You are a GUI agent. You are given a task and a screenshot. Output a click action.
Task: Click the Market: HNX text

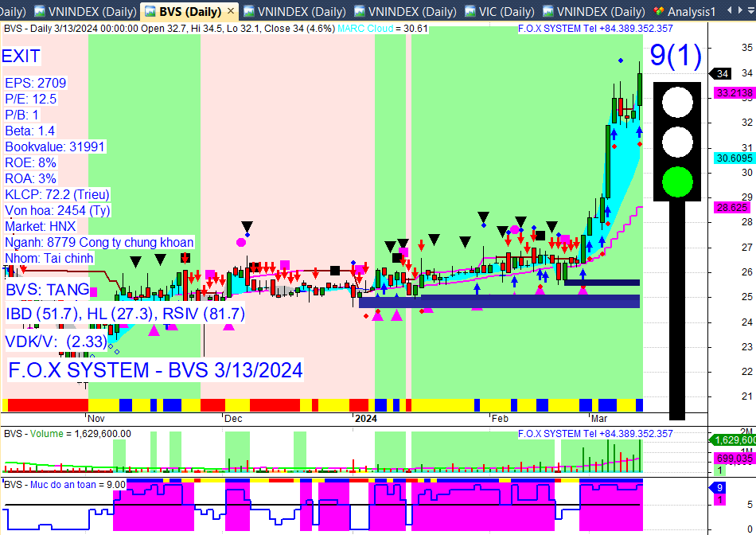[x=40, y=226]
